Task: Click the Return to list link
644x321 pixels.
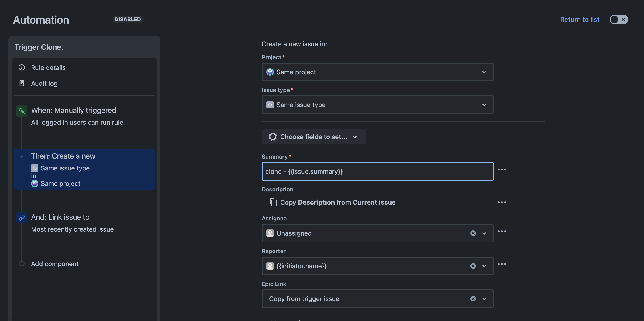Action: (x=580, y=20)
